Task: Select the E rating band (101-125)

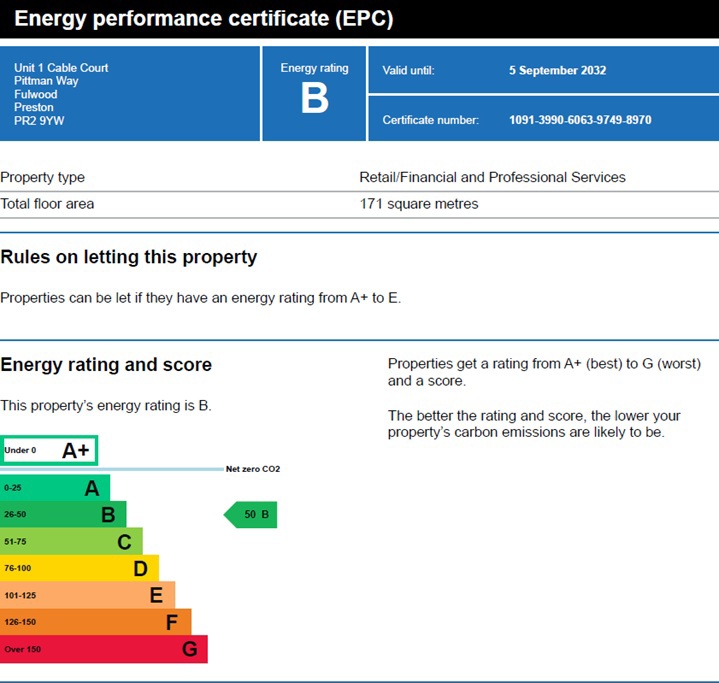Action: pyautogui.click(x=87, y=595)
